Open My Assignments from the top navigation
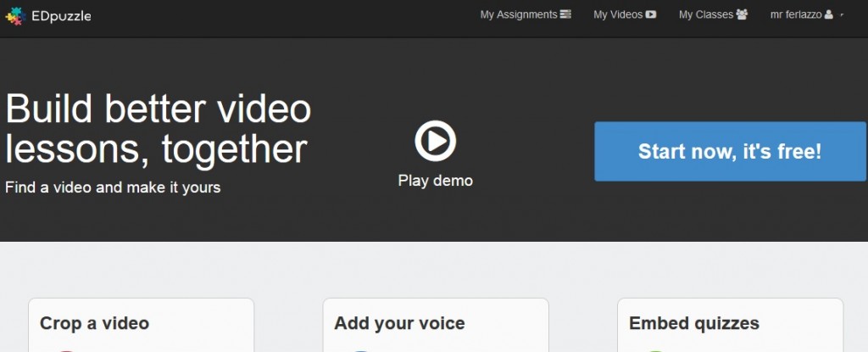Screen dimensions: 868x352 point(526,15)
